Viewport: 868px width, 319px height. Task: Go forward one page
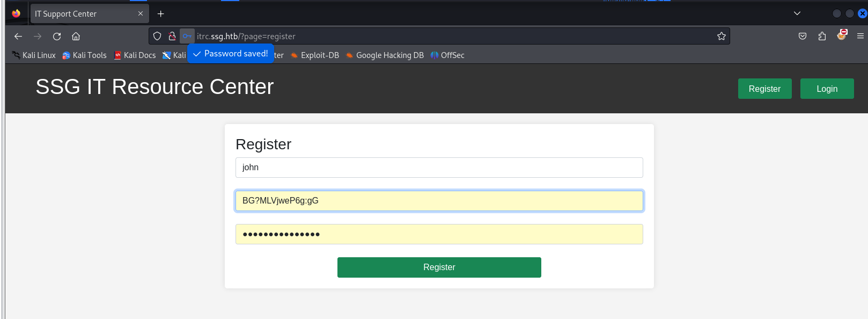[38, 37]
